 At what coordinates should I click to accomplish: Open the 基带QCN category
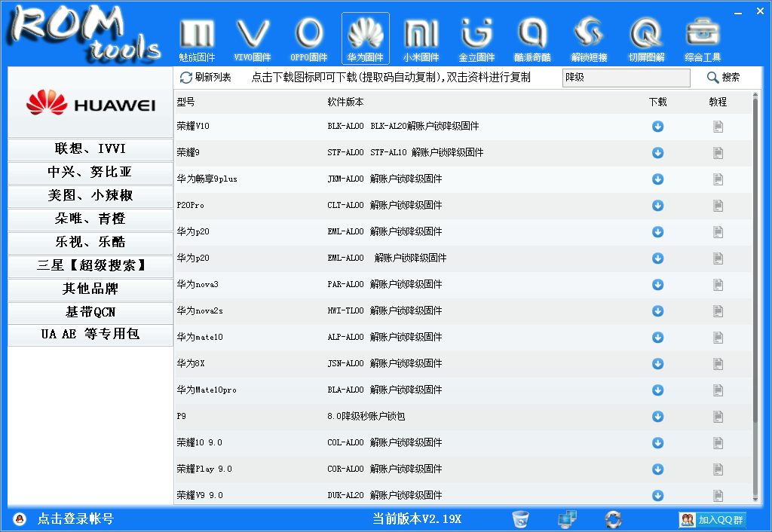[90, 312]
